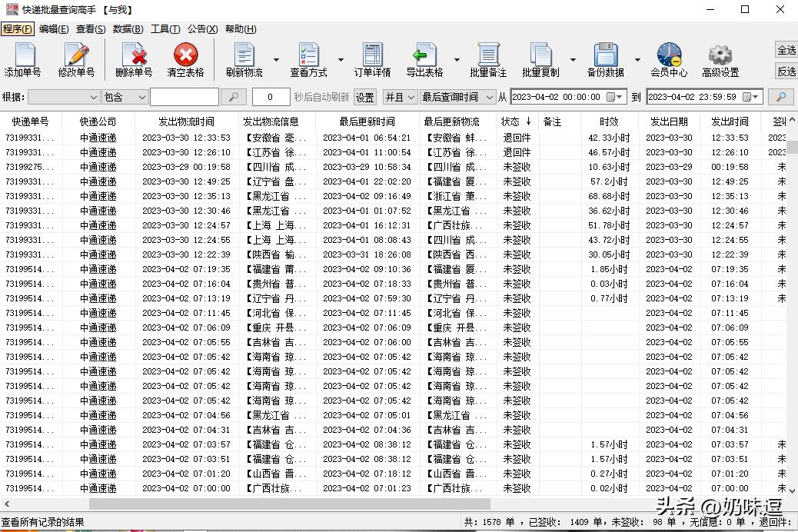Toggle the 并且 condition switch
The width and height of the screenshot is (798, 532).
click(399, 97)
